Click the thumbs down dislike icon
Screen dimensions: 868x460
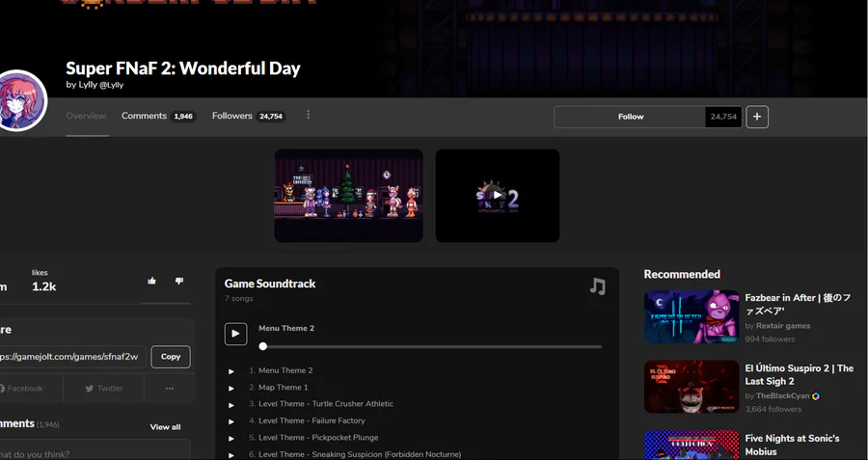(178, 282)
